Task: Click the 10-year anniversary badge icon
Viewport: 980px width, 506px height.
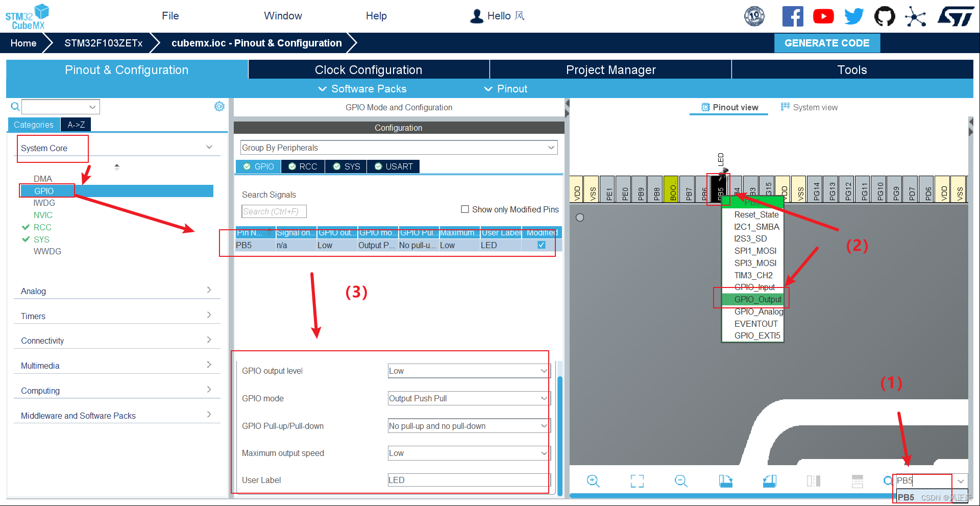Action: pos(754,16)
